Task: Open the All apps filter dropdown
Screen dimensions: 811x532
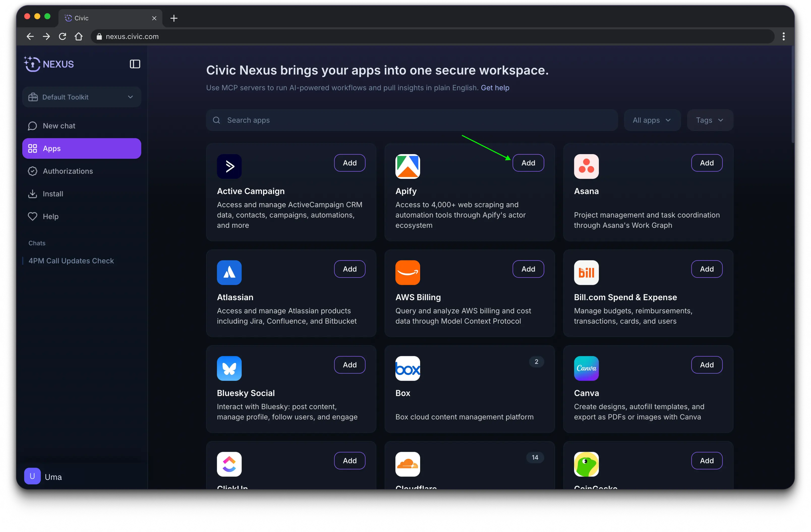Action: [x=652, y=120]
